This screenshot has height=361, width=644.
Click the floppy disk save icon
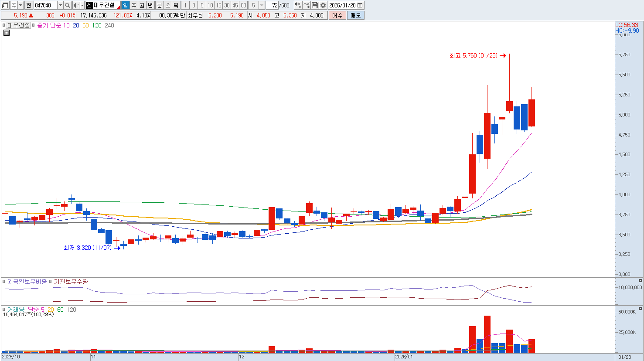[315, 5]
